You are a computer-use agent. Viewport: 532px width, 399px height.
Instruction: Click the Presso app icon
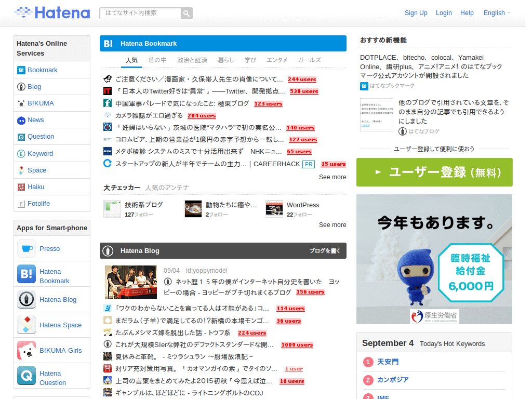[x=26, y=249]
